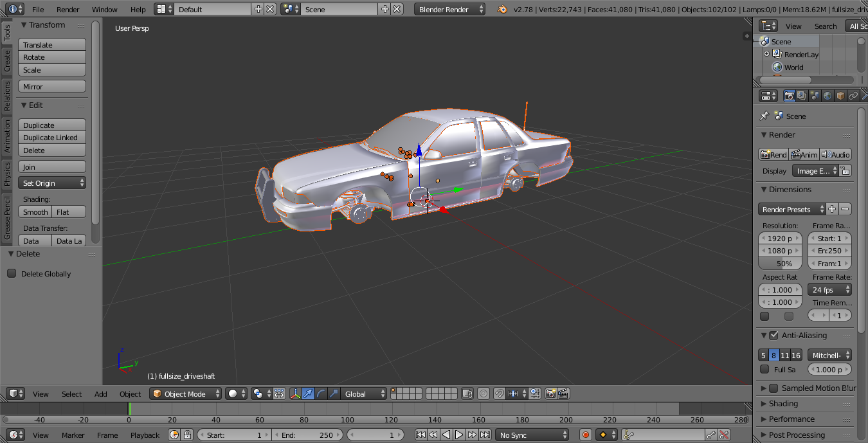The image size is (868, 443).
Task: Pin the Scene properties context
Action: point(764,116)
